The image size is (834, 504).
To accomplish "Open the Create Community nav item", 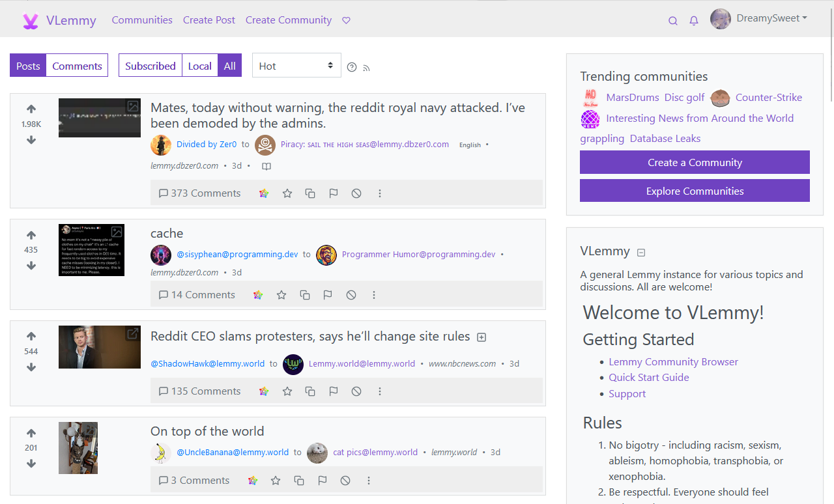I will click(289, 20).
